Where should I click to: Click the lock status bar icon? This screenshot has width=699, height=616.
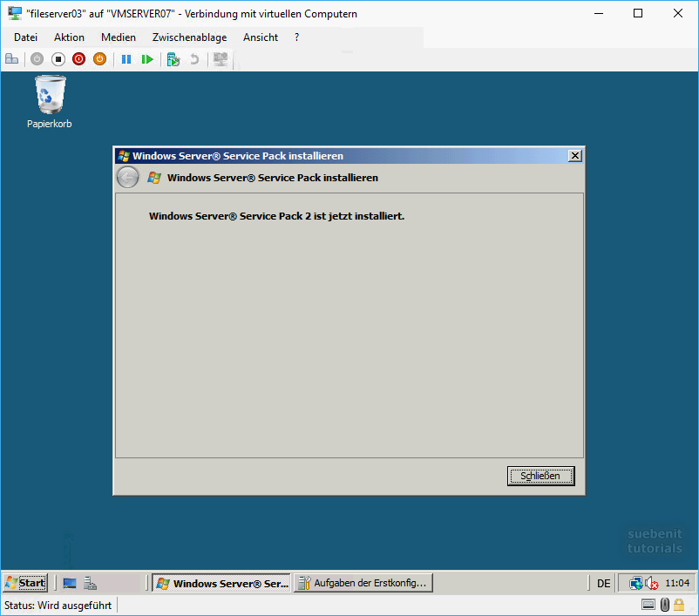coord(679,605)
